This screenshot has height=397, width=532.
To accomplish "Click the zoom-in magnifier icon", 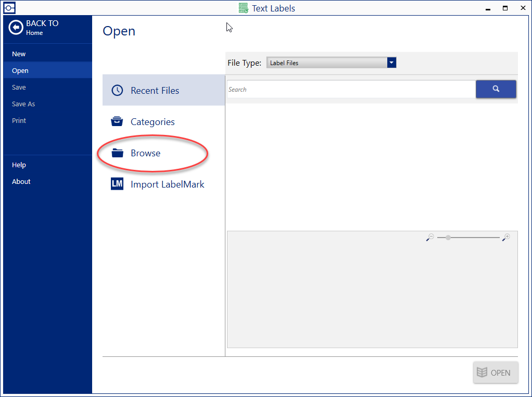I will pyautogui.click(x=505, y=237).
